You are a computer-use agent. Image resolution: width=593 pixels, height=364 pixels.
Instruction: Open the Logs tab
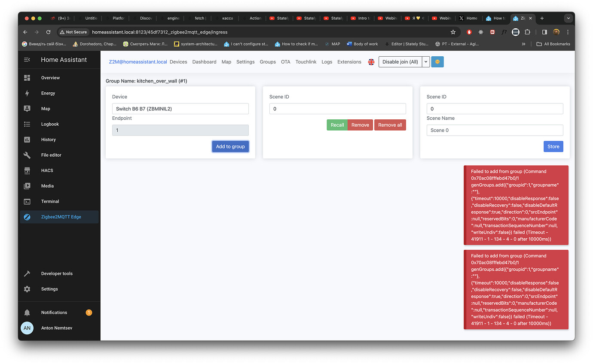[327, 62]
